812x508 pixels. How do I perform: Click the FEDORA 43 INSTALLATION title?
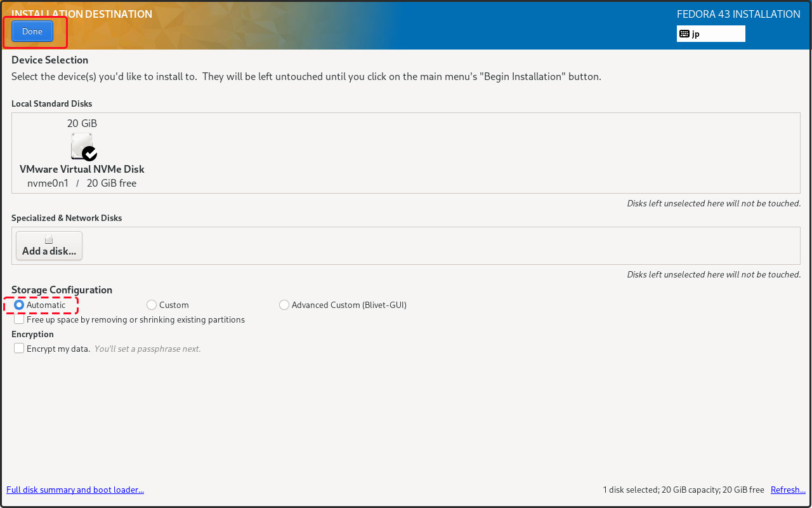[738, 14]
